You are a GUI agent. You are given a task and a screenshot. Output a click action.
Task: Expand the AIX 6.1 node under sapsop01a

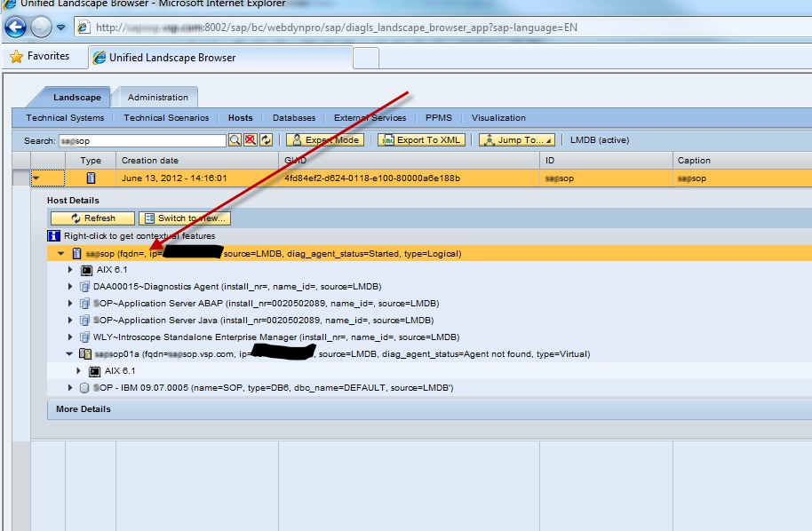click(x=78, y=370)
